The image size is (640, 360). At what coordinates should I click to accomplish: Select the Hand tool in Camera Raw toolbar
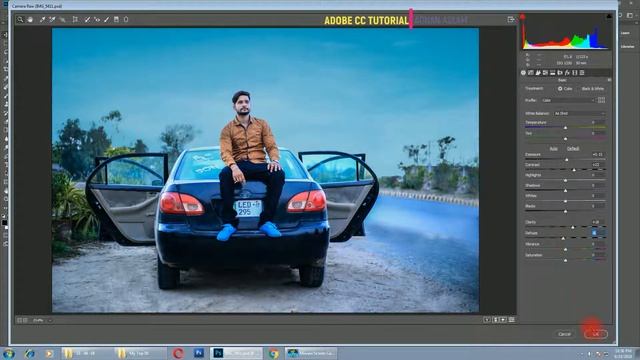coord(30,20)
